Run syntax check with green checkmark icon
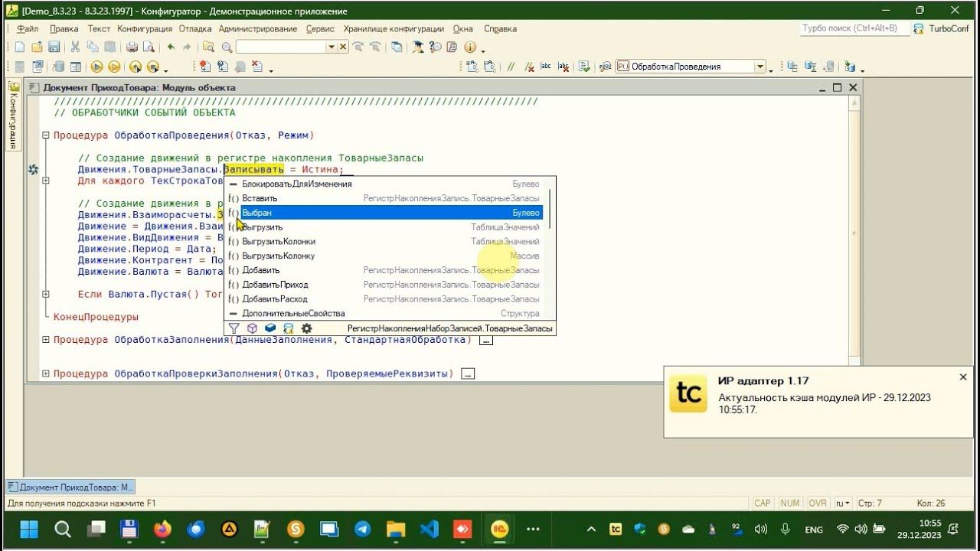Viewport: 980px width, 551px height. [x=584, y=67]
